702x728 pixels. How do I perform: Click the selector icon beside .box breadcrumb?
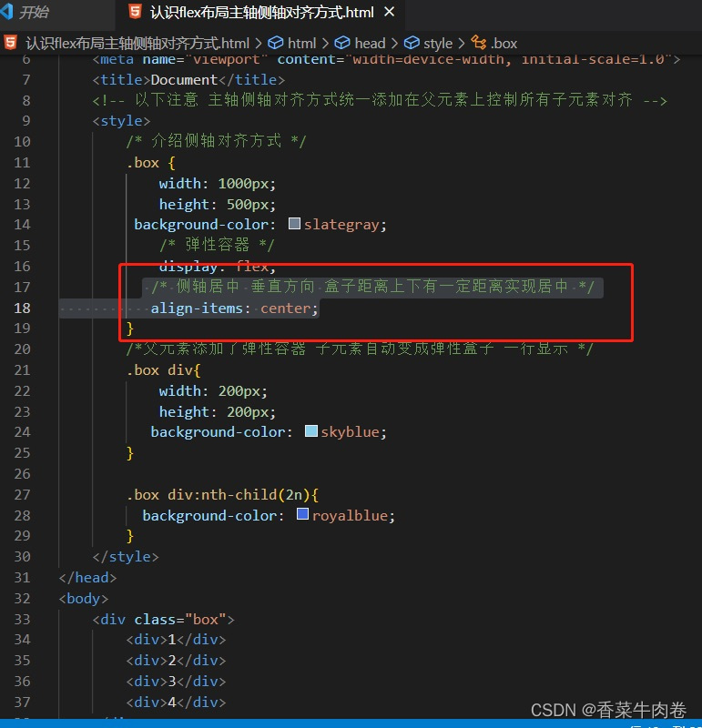point(479,43)
